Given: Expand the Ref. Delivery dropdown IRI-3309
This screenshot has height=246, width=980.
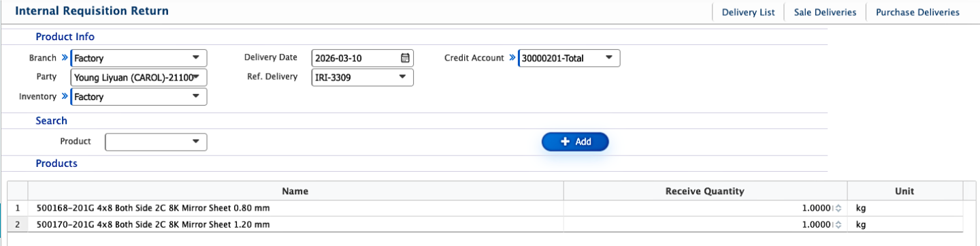Looking at the screenshot, I should (x=362, y=77).
